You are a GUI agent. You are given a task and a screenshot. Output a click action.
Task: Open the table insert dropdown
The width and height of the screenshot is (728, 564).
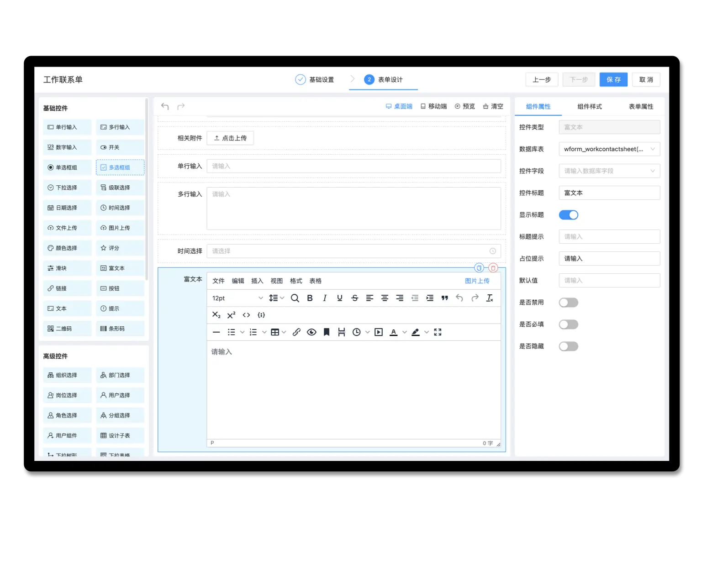tap(278, 332)
